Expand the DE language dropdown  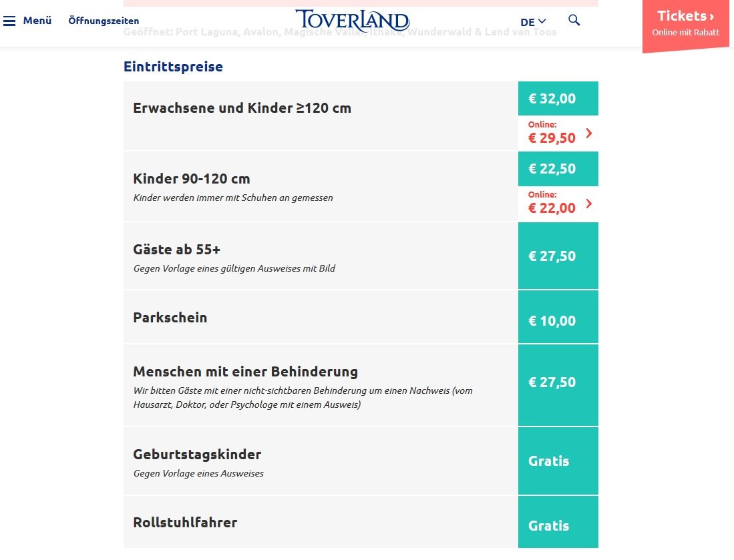[x=533, y=21]
